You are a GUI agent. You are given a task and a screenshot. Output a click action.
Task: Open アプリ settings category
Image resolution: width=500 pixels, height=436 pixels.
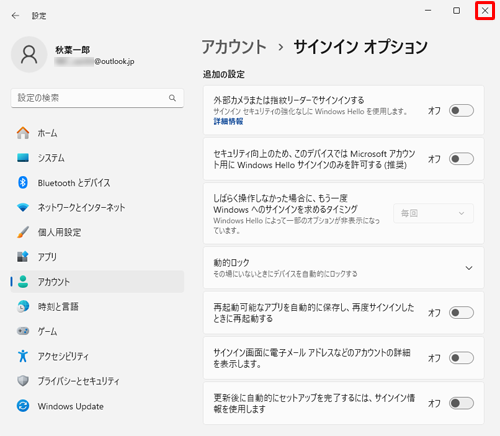point(97,257)
